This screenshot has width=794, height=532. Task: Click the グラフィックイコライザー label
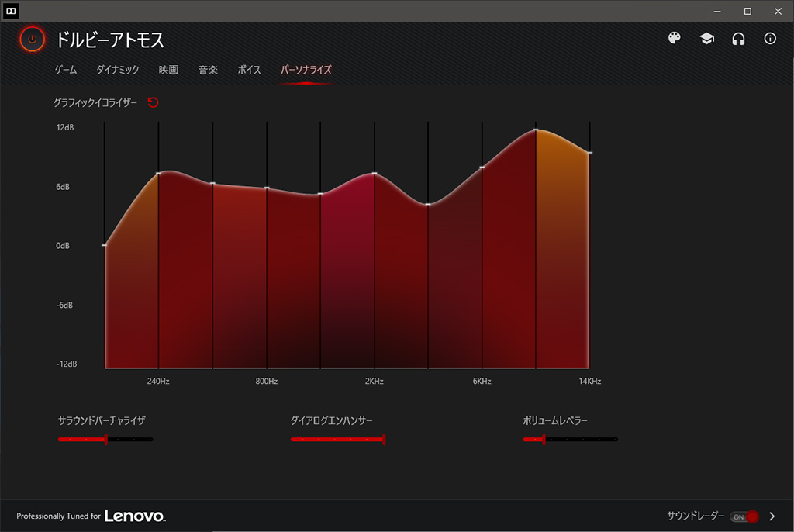tap(95, 103)
